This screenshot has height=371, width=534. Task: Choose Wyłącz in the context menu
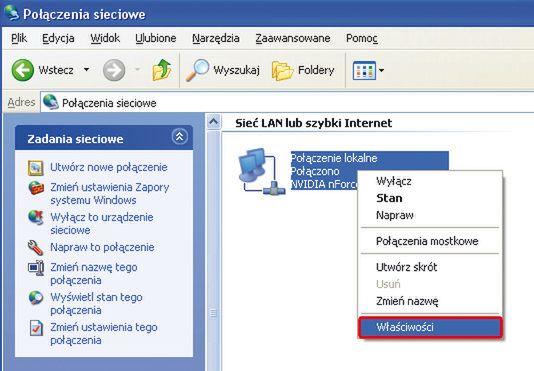[x=430, y=181]
